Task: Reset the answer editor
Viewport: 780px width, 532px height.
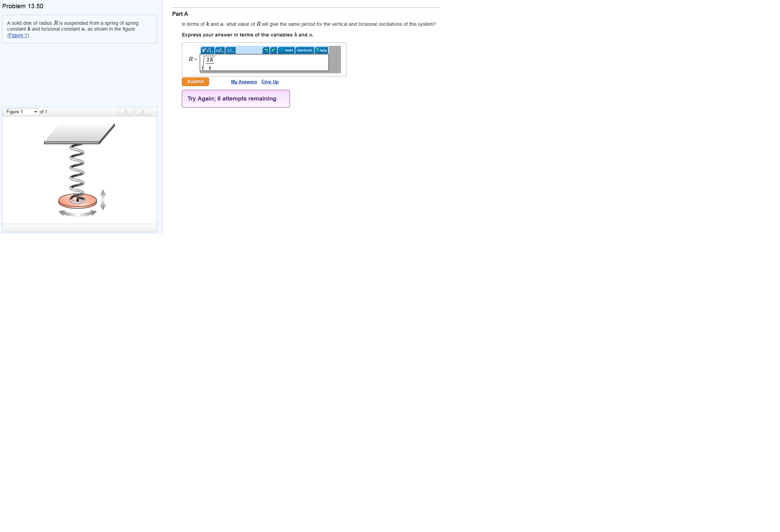Action: pos(286,50)
